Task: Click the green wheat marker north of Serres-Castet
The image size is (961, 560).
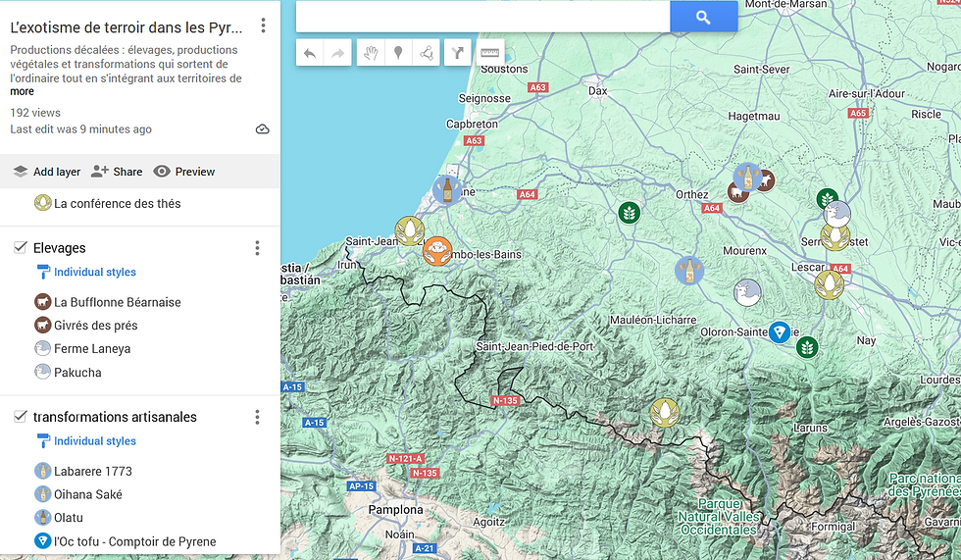Action: 827,198
